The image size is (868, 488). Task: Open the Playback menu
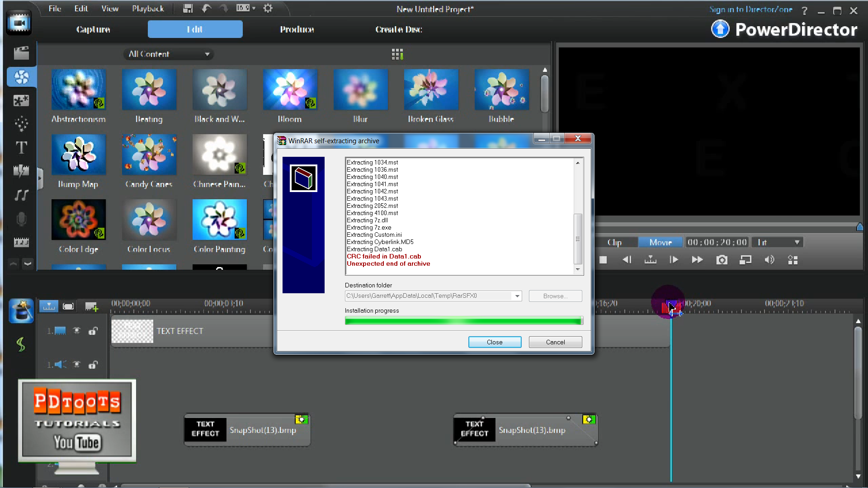(x=148, y=9)
